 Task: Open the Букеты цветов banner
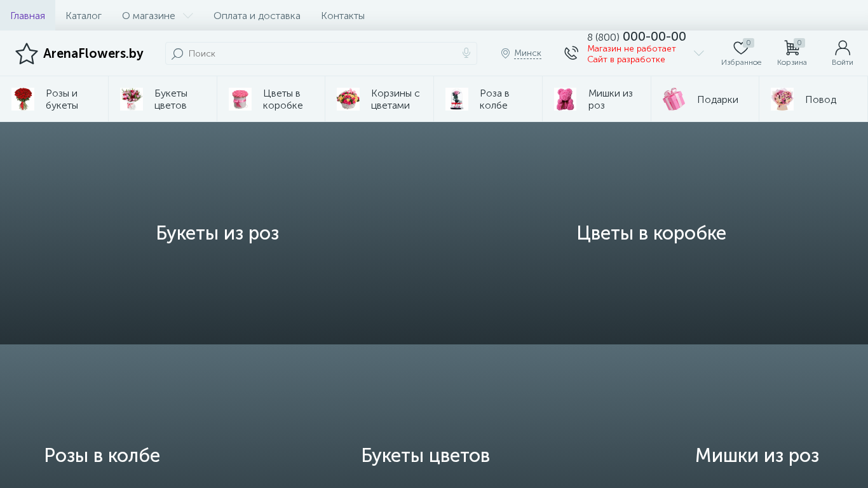425,456
